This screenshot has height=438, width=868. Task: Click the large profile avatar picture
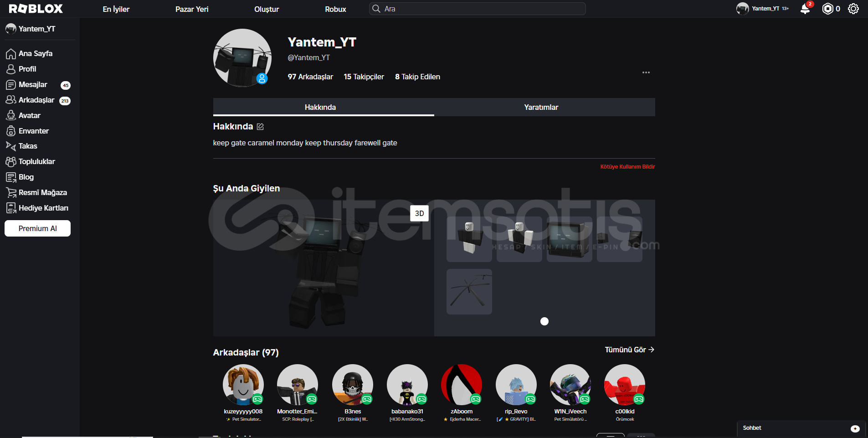click(242, 58)
